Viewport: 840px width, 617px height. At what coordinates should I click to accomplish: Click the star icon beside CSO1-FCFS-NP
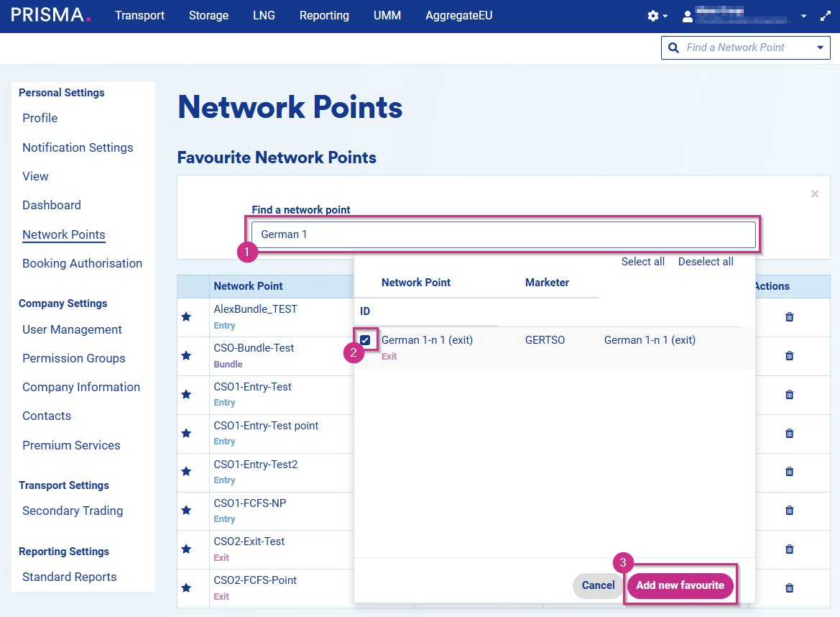coord(186,510)
